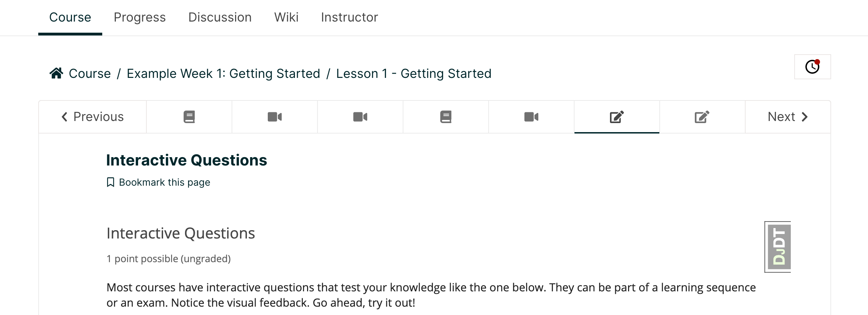
Task: Open the last problem edit unit icon
Action: [702, 117]
